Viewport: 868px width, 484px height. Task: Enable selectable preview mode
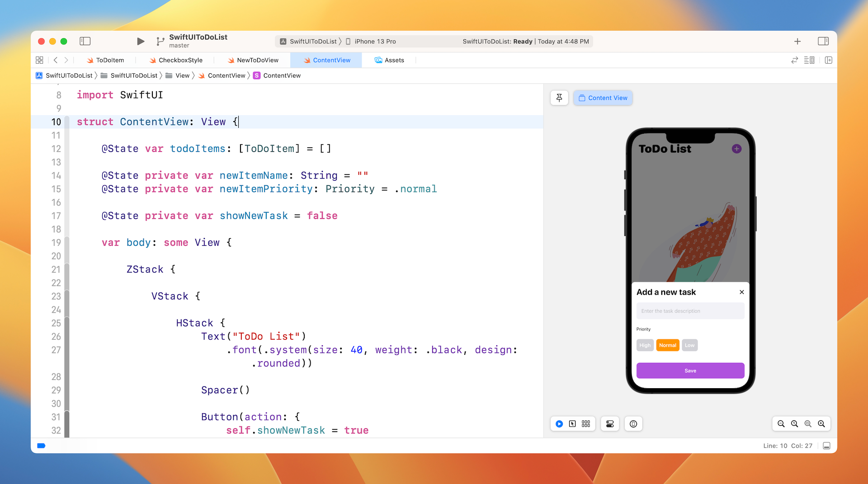(x=572, y=424)
